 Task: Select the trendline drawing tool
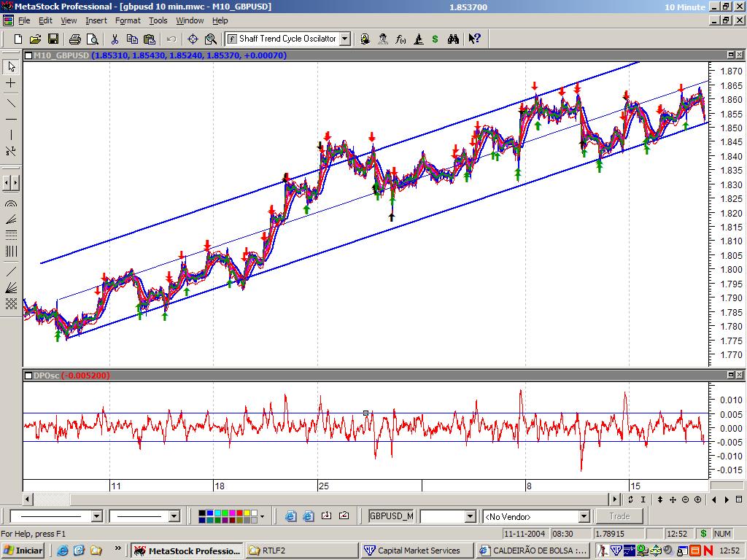[9, 103]
